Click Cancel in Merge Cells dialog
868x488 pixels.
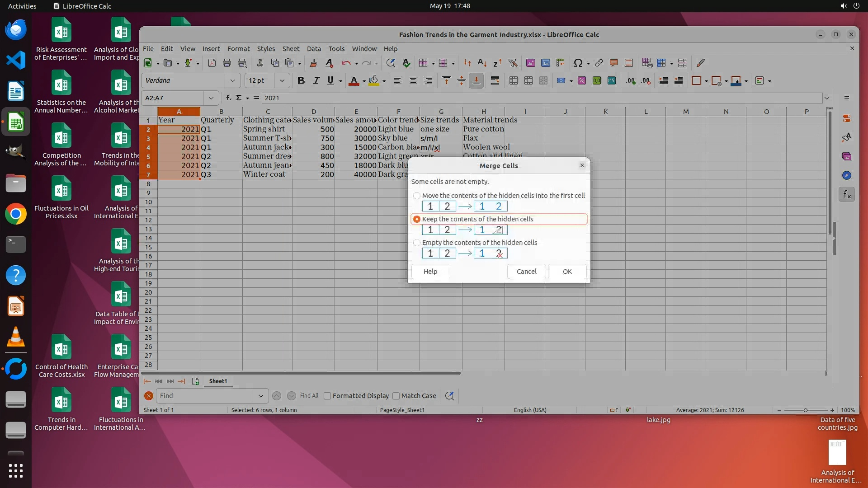coord(526,272)
